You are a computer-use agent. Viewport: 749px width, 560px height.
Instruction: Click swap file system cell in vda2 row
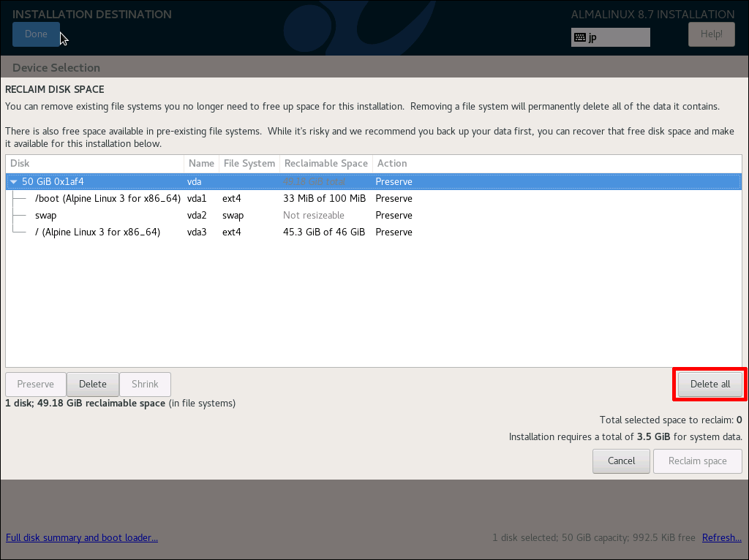pos(233,216)
